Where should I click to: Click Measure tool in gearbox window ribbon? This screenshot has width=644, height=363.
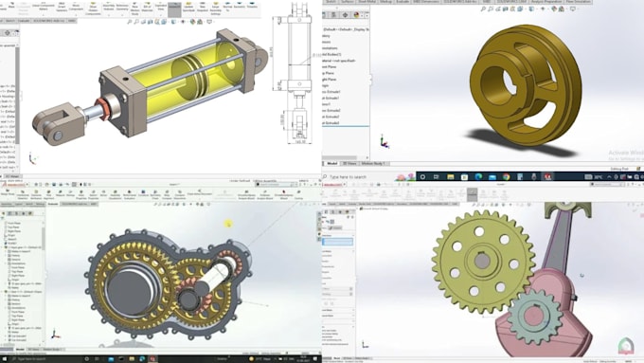click(60, 194)
